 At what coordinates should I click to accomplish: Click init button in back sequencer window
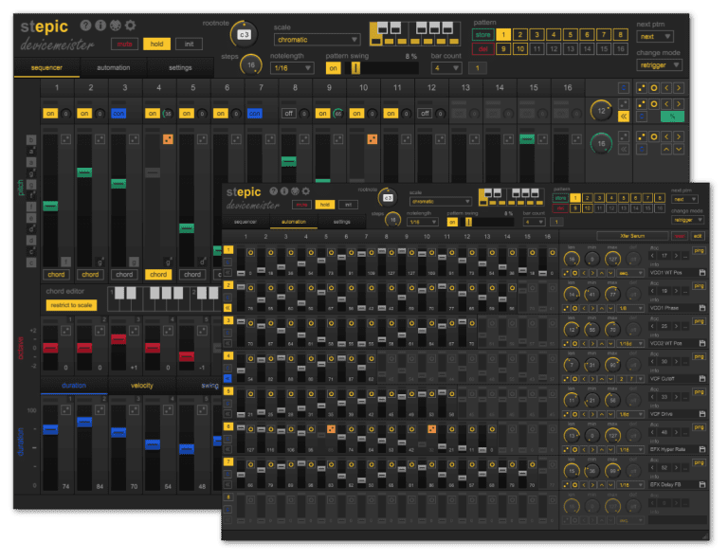click(x=189, y=45)
